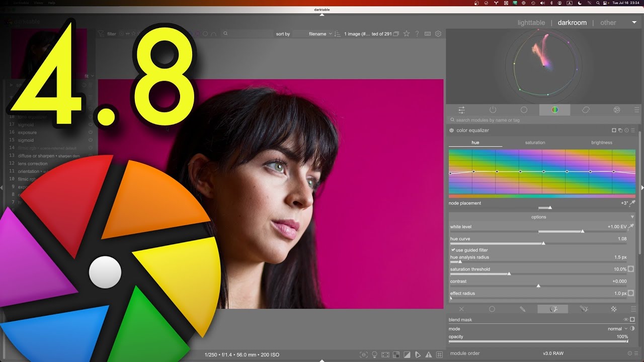
Task: Open color equalizer presets menu
Action: (633, 130)
